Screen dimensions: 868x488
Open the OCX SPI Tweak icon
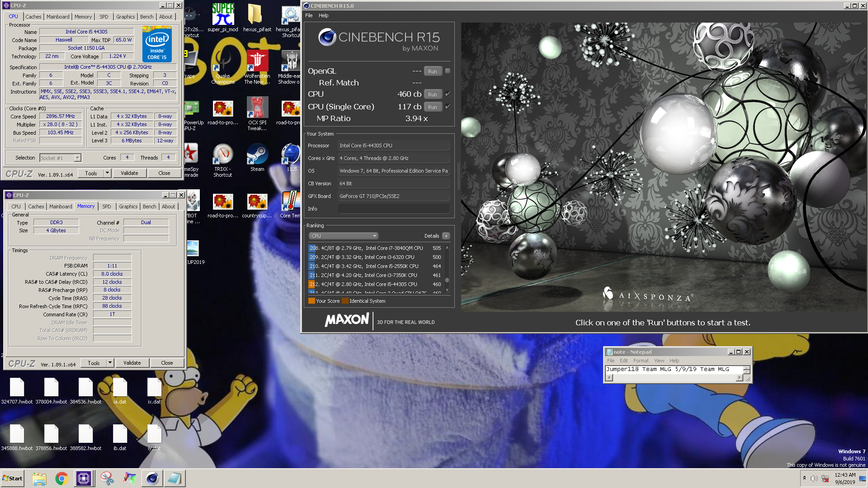(257, 114)
